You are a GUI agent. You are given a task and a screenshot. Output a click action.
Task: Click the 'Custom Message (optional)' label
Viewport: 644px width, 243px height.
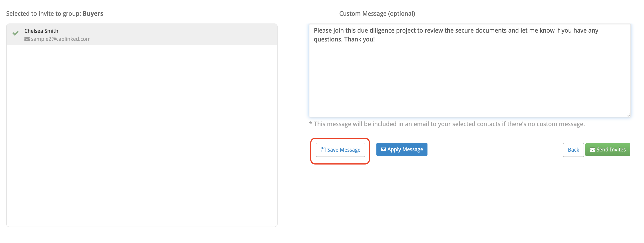click(377, 14)
